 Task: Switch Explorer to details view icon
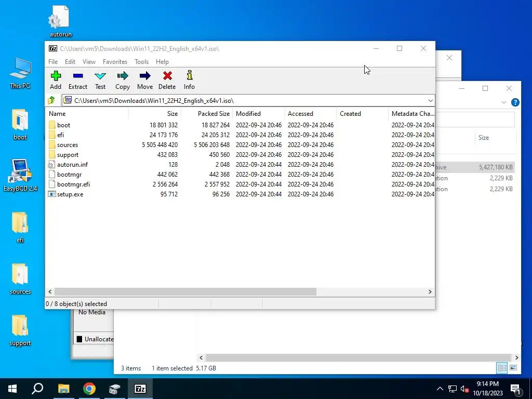(502, 368)
